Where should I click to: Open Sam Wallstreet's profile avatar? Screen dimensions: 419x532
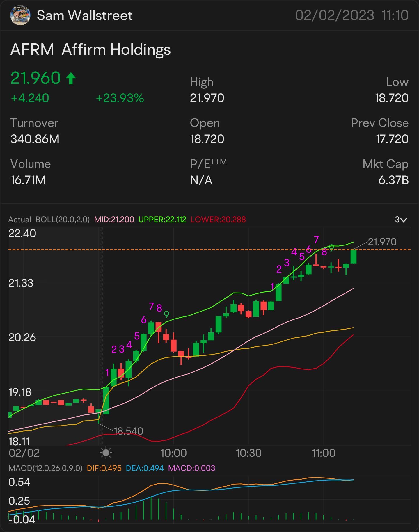pyautogui.click(x=20, y=15)
